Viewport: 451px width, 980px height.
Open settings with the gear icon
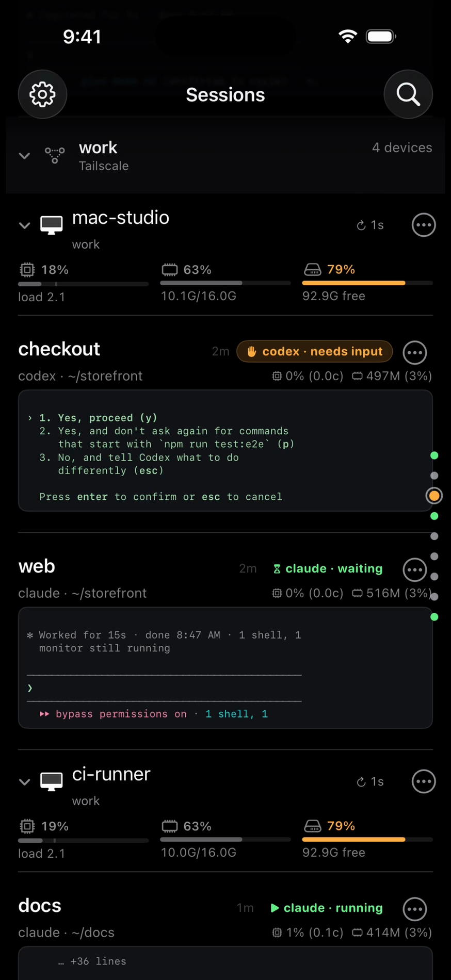[x=42, y=94]
